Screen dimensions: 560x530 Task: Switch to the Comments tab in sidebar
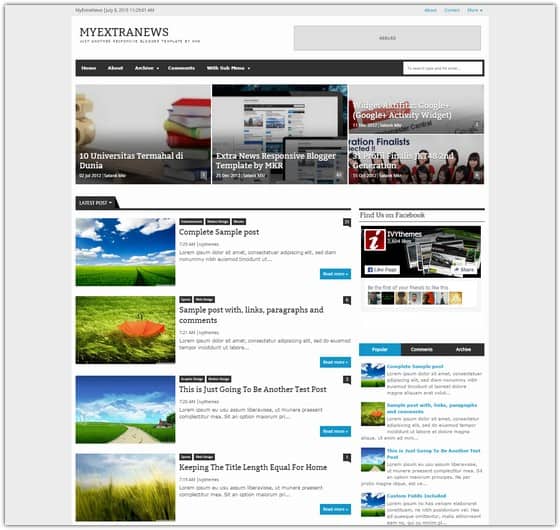tap(422, 349)
